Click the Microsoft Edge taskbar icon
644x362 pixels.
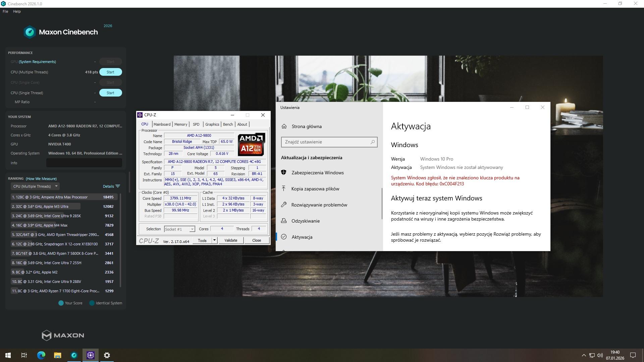[x=41, y=355]
